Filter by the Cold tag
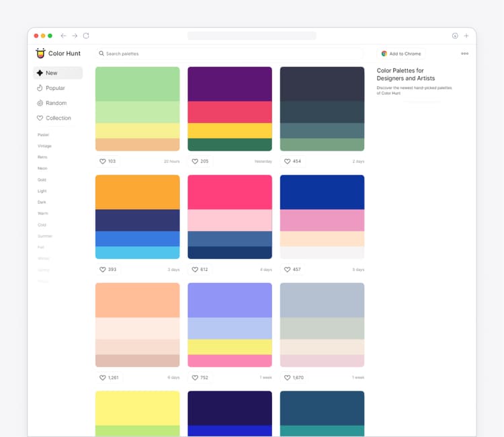 42,225
